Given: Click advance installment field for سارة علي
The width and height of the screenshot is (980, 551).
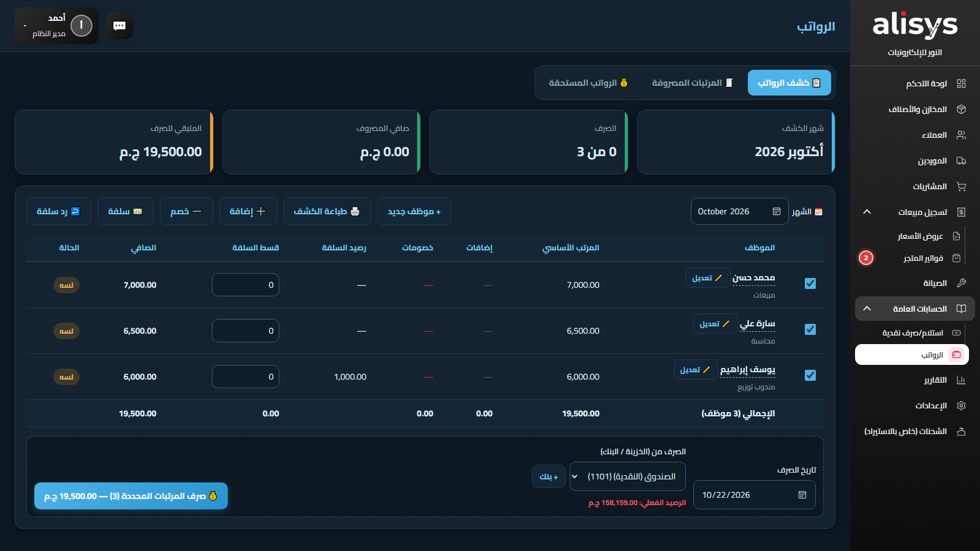Looking at the screenshot, I should 246,331.
